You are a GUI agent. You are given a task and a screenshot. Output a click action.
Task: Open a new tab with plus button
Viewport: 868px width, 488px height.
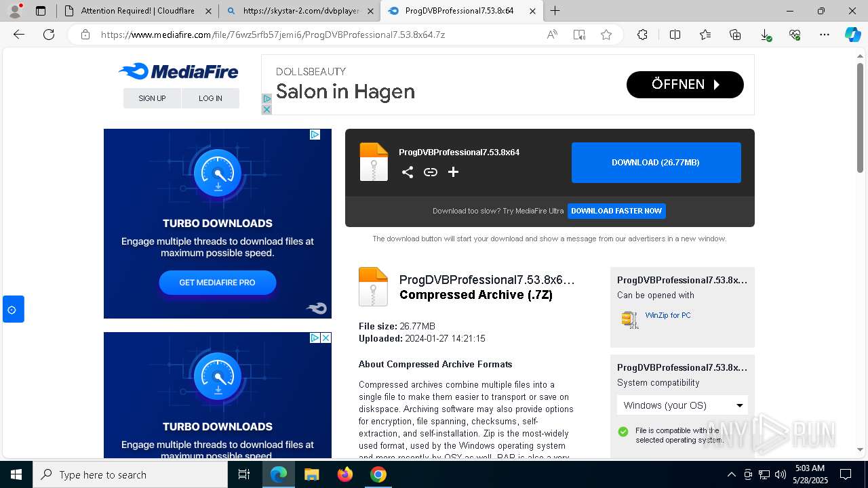point(555,11)
